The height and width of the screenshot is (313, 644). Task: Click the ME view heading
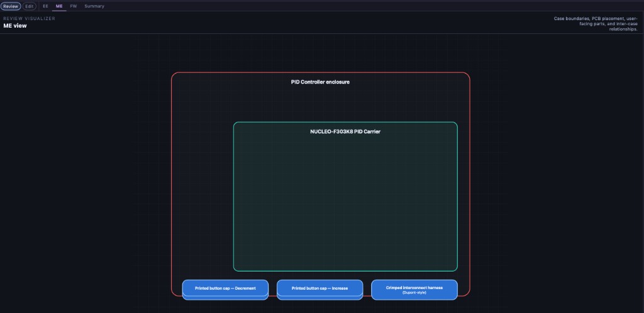[15, 25]
